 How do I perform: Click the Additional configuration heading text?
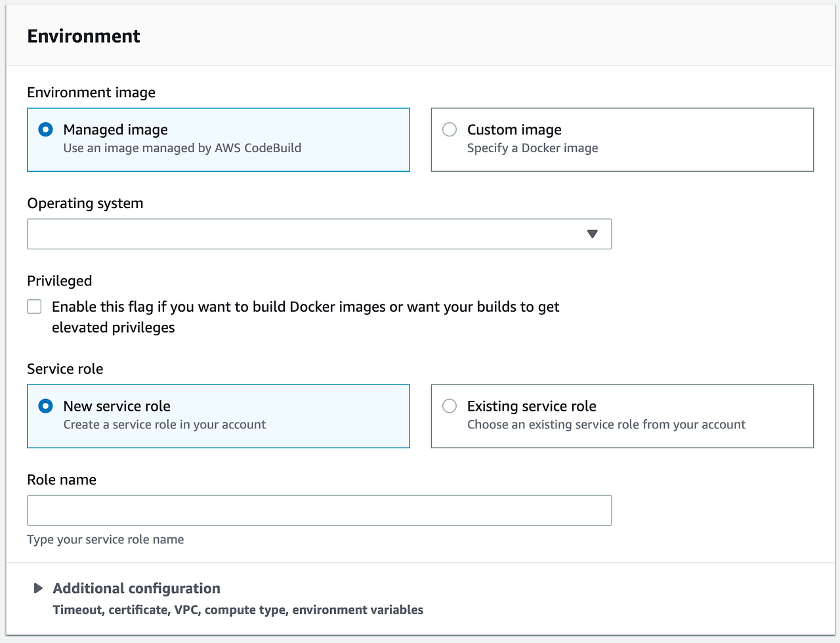136,589
